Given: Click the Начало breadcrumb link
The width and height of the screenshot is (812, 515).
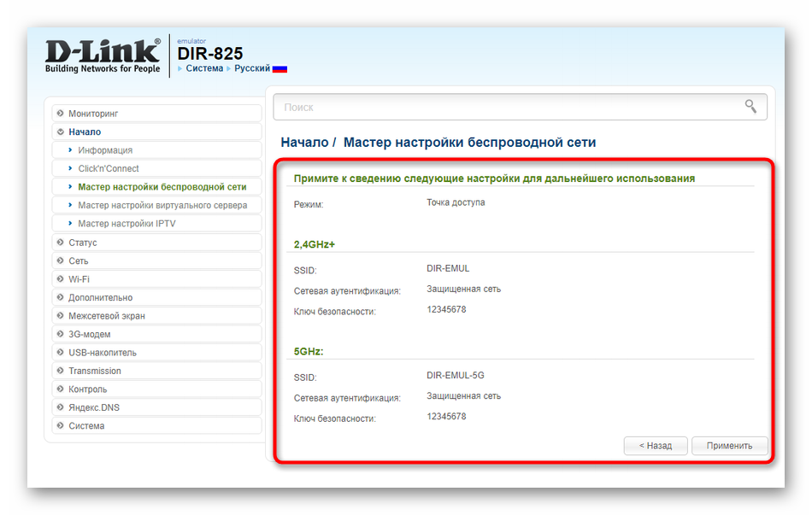Looking at the screenshot, I should [303, 143].
